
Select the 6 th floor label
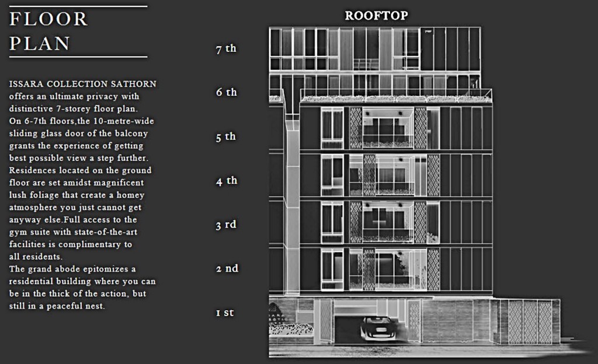tap(226, 93)
